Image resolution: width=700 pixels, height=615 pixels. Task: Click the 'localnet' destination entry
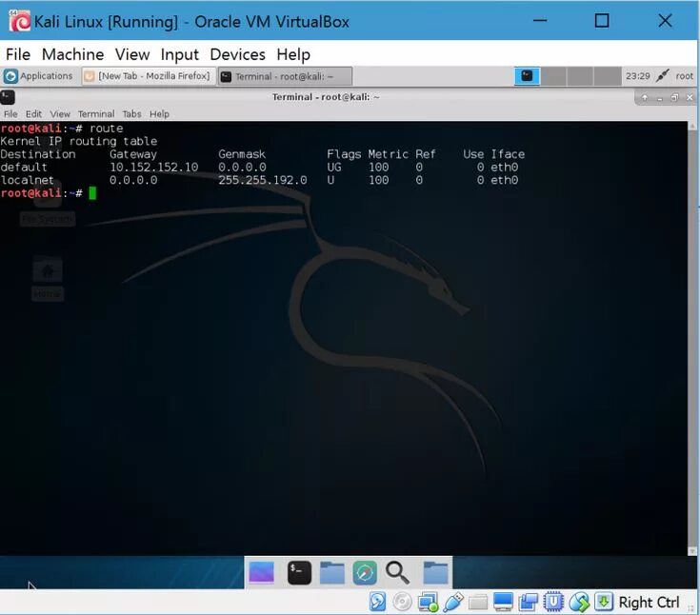(28, 180)
